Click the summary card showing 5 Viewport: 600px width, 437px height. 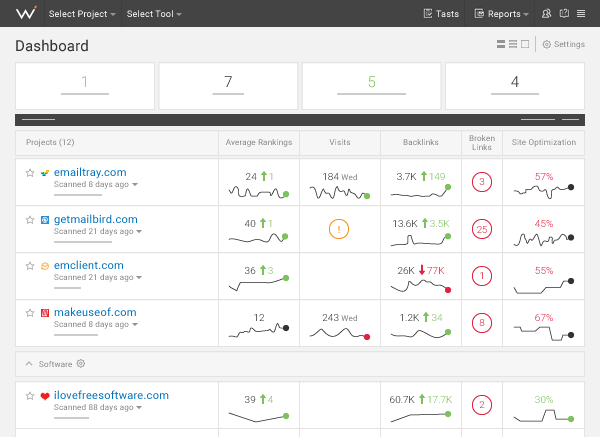coord(372,86)
